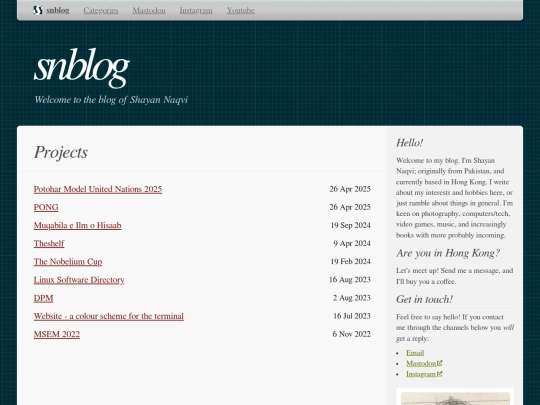Viewport: 540px width, 405px height.
Task: Click the large snblog site title
Action: coord(82,68)
